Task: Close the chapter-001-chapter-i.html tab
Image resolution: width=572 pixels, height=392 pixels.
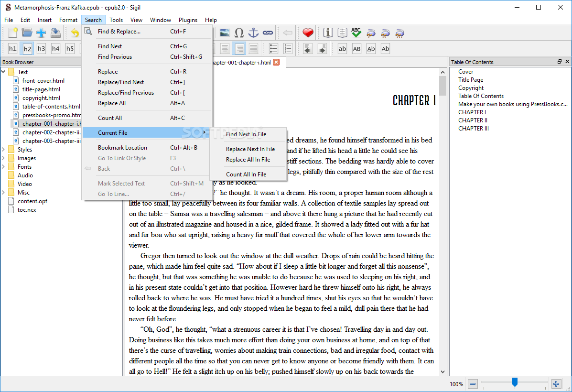Action: [276, 62]
